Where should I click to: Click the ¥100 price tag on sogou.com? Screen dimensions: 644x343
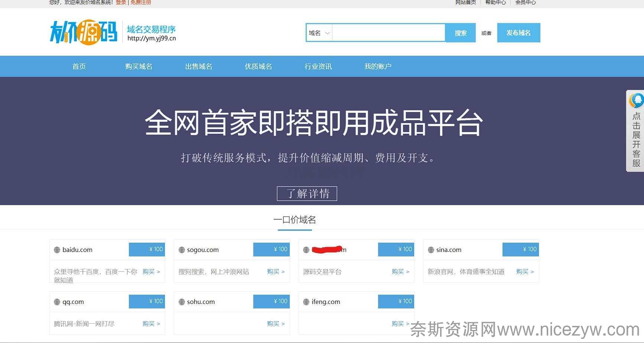(x=271, y=249)
